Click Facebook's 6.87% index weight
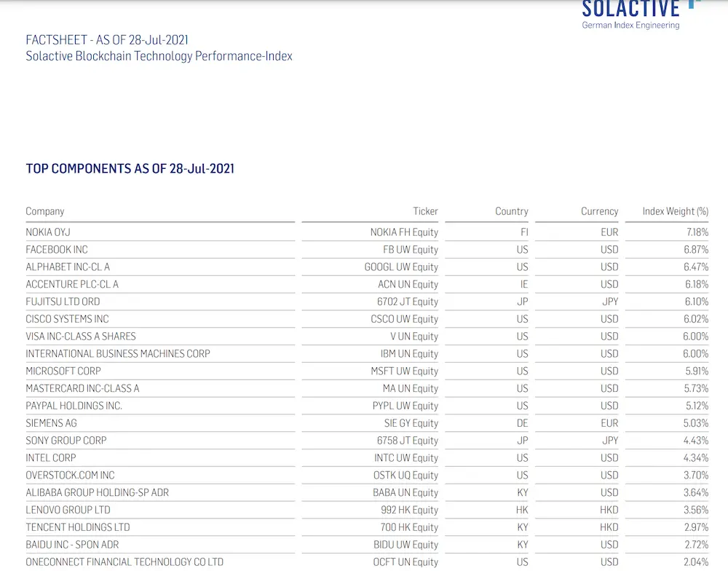Screen dimensions: 728x571 [x=696, y=250]
